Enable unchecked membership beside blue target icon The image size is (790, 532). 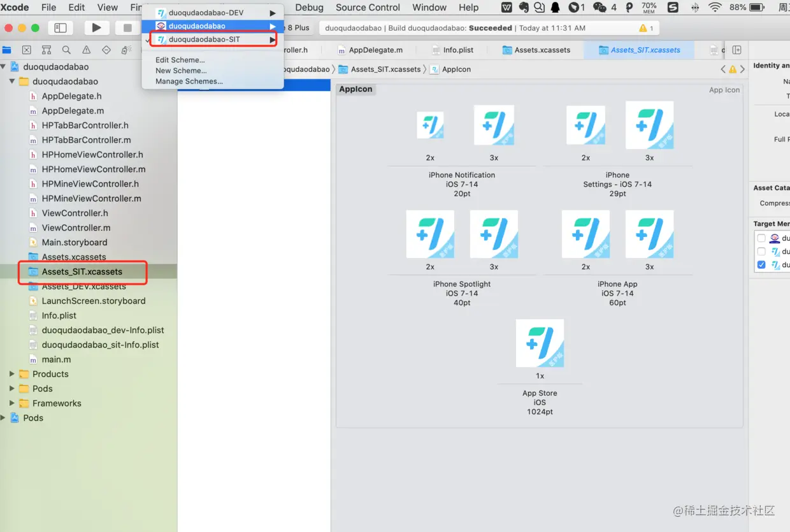pos(761,252)
